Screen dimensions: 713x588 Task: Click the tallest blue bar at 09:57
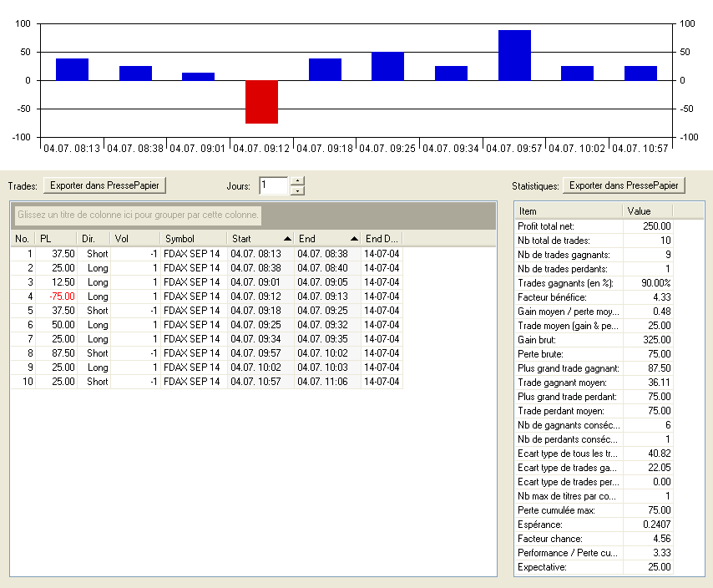tap(514, 55)
